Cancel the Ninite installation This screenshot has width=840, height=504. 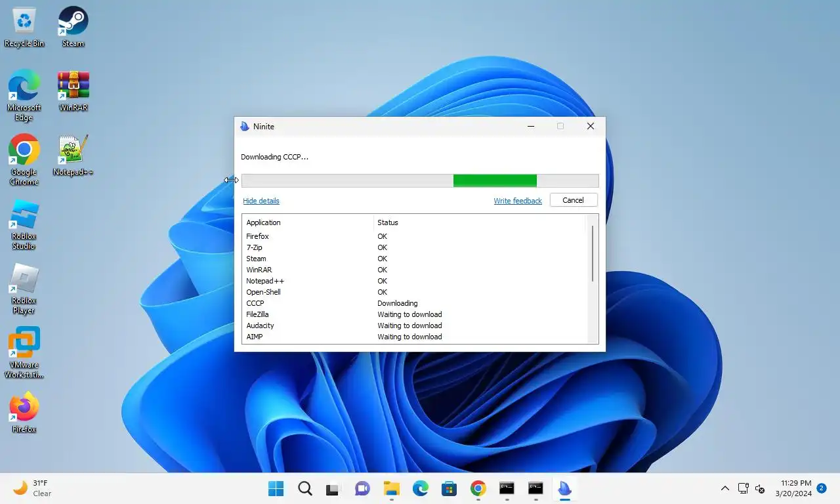click(573, 200)
